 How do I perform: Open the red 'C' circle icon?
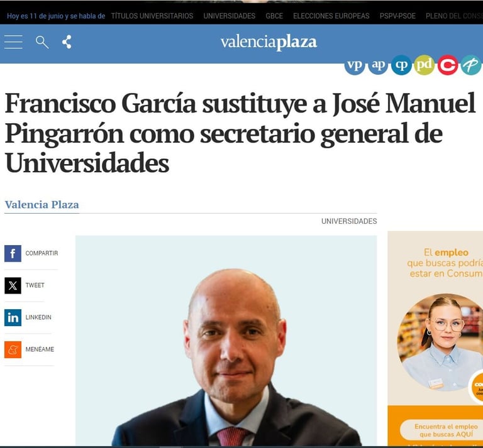[448, 65]
